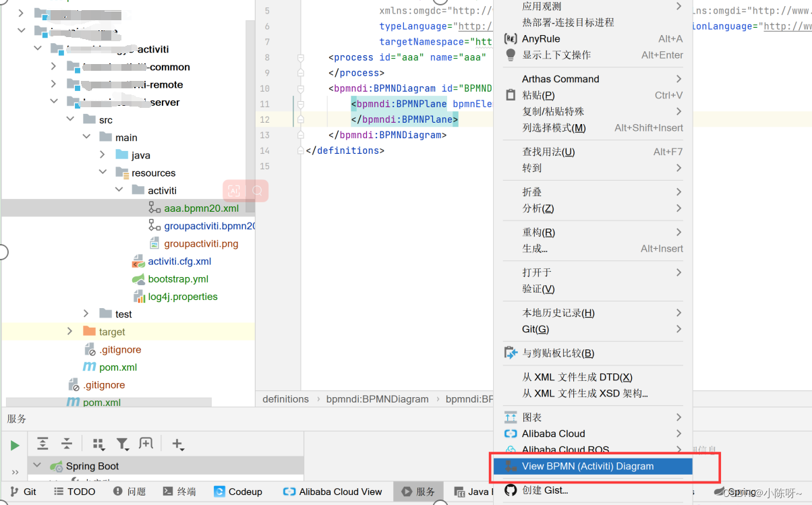Click the clipboard paste icon in context menu
Viewport: 812px width, 505px height.
click(x=511, y=95)
